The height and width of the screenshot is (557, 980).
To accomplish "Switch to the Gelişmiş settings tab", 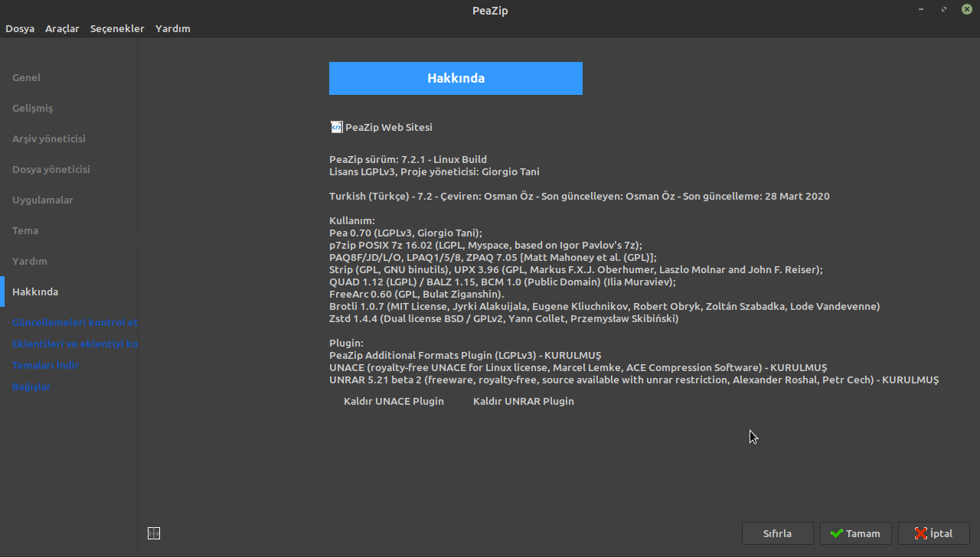I will [x=33, y=108].
